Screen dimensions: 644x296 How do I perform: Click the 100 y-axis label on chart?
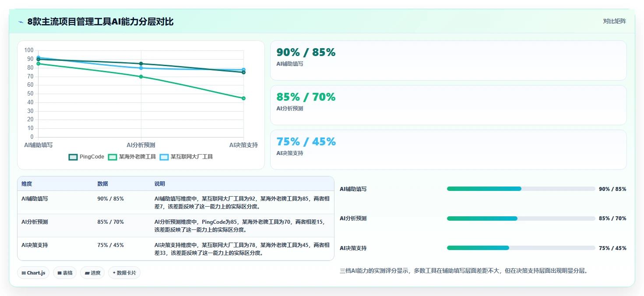[x=29, y=50]
